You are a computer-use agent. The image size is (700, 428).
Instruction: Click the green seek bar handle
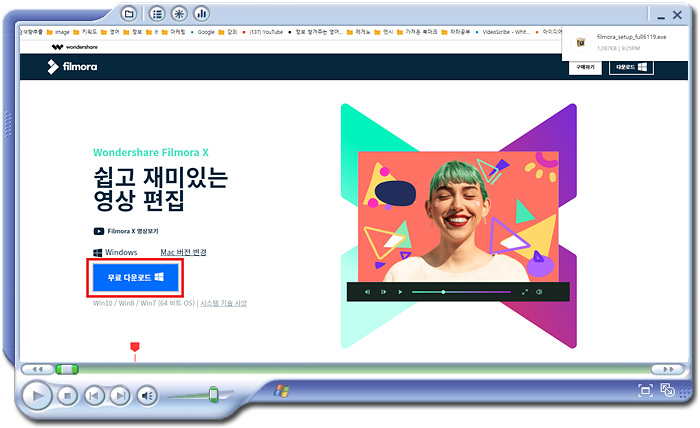67,369
